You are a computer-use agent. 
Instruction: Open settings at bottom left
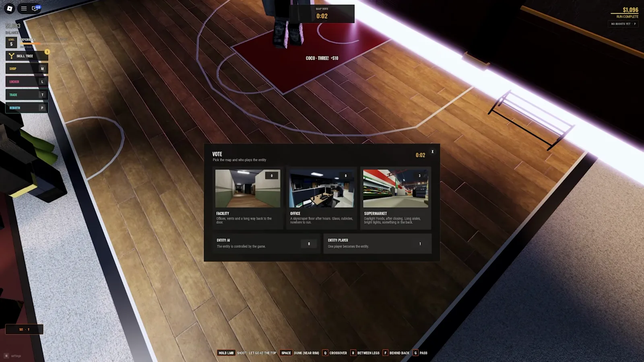(x=13, y=356)
